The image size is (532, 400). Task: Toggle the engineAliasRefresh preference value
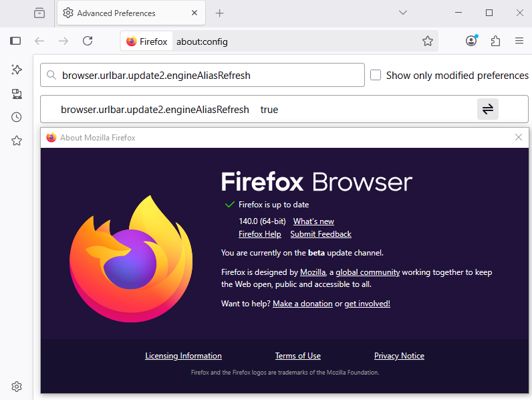coord(487,109)
